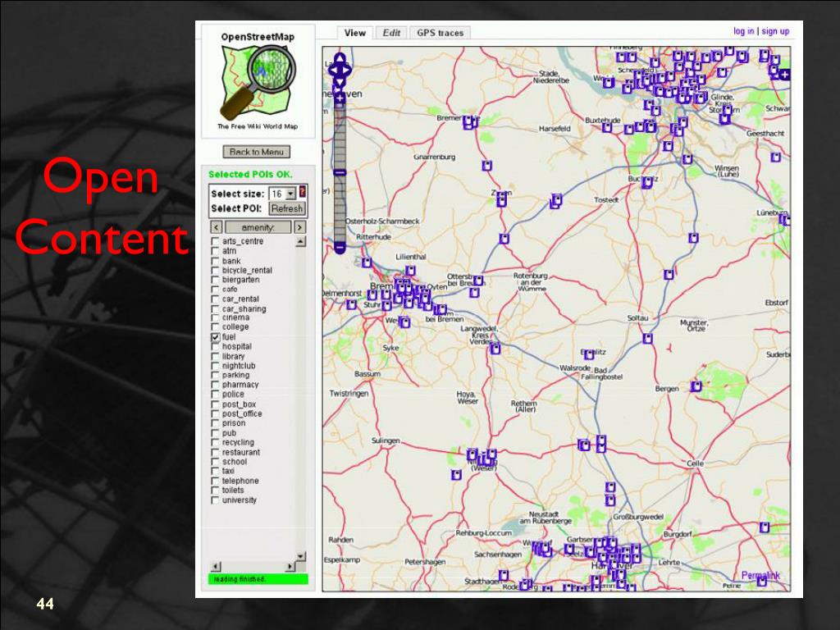Click the amenity list scroll-down arrow
The width and height of the screenshot is (840, 630).
click(300, 556)
